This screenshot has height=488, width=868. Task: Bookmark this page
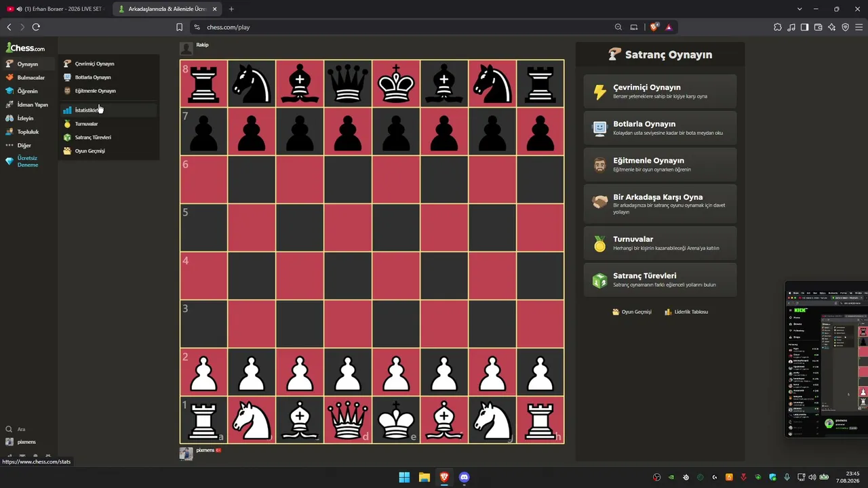pos(179,27)
